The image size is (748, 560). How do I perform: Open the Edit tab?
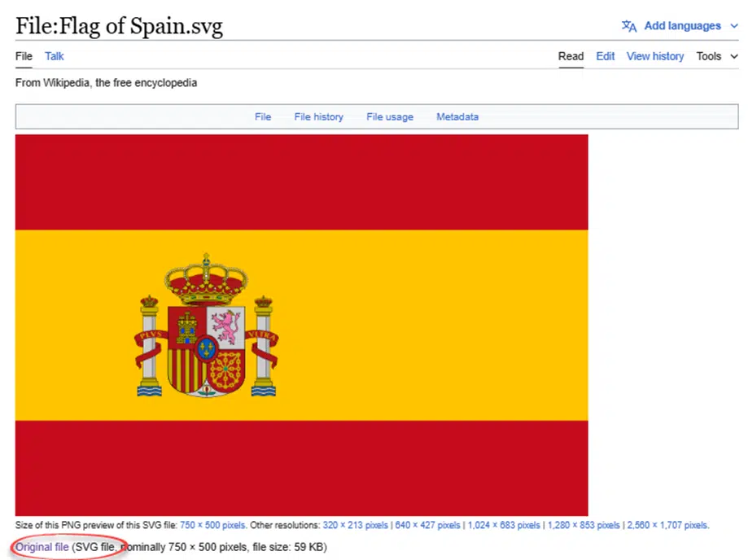606,56
